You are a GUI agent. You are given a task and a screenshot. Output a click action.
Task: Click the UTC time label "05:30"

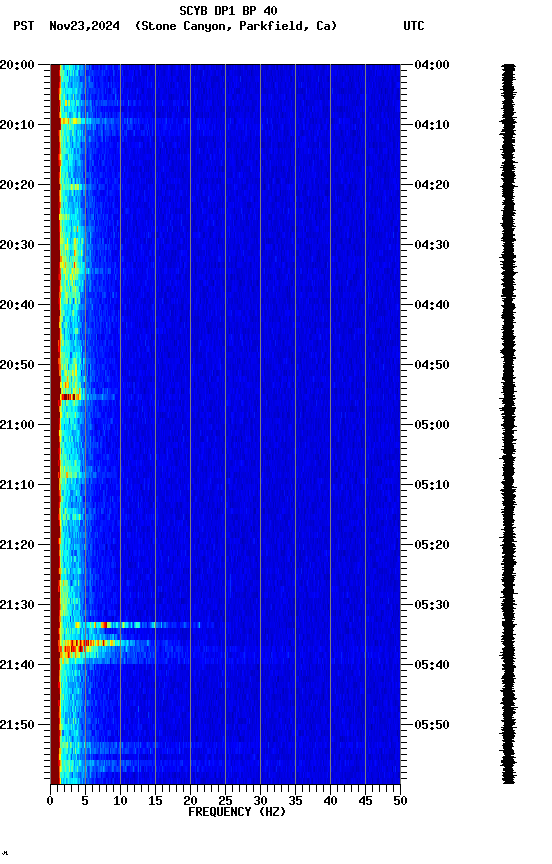[x=432, y=606]
